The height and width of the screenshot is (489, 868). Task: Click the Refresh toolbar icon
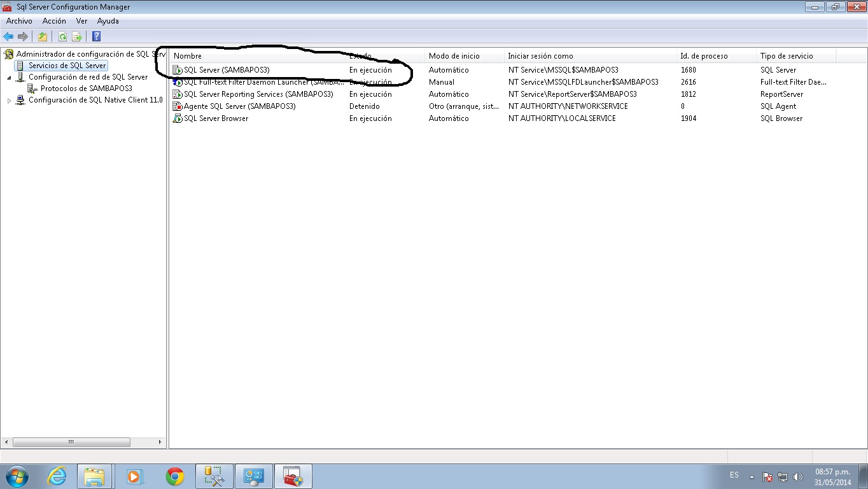click(x=62, y=37)
